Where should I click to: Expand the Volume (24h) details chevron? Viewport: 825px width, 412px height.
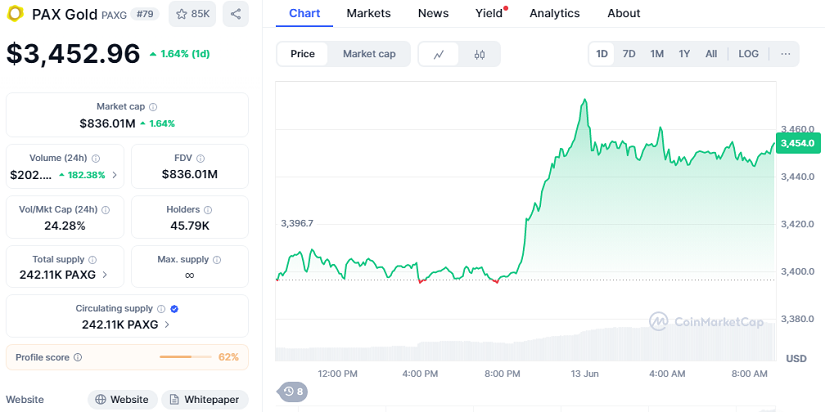coord(114,175)
